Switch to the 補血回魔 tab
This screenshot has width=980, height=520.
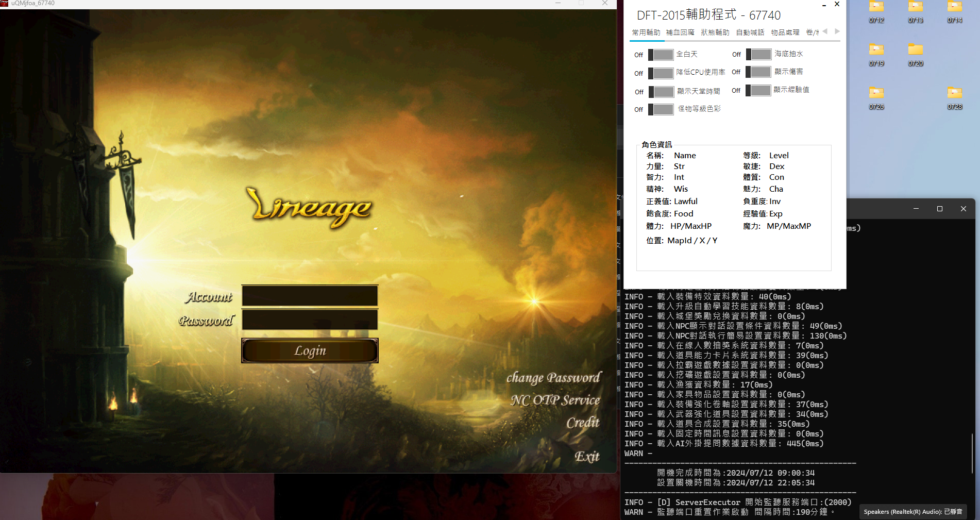pyautogui.click(x=680, y=32)
